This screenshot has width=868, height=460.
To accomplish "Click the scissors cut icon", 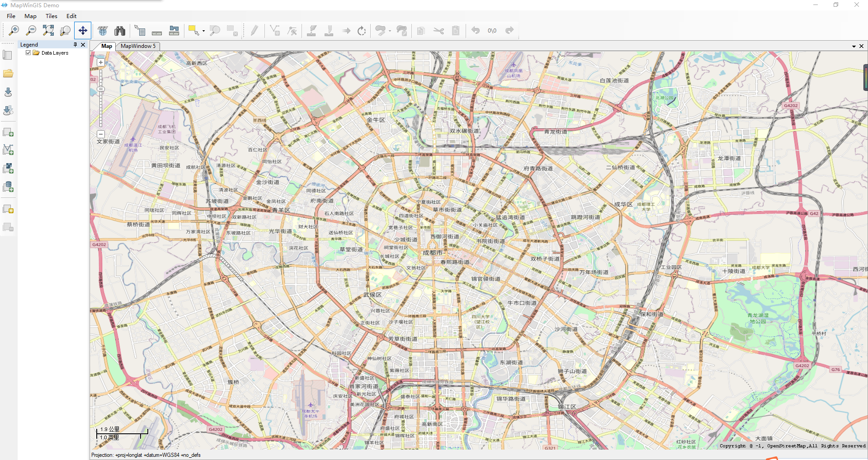I will pyautogui.click(x=439, y=31).
